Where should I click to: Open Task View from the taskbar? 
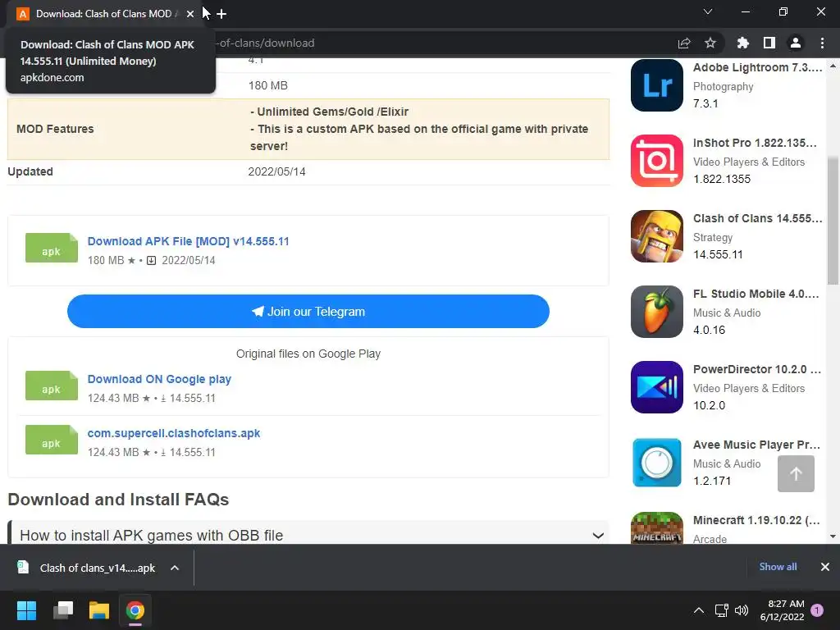click(x=63, y=610)
